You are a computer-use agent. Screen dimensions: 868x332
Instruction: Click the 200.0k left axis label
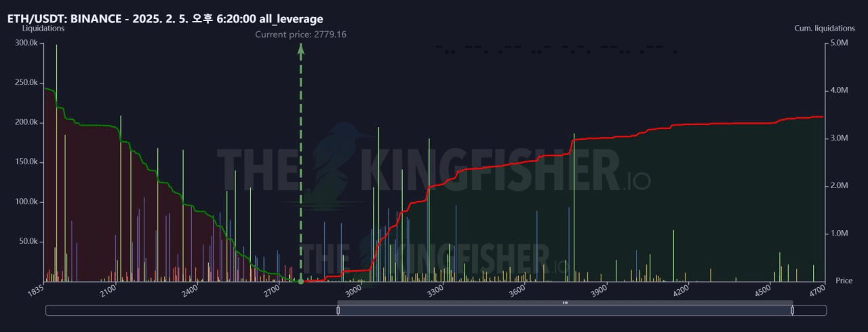[x=27, y=122]
